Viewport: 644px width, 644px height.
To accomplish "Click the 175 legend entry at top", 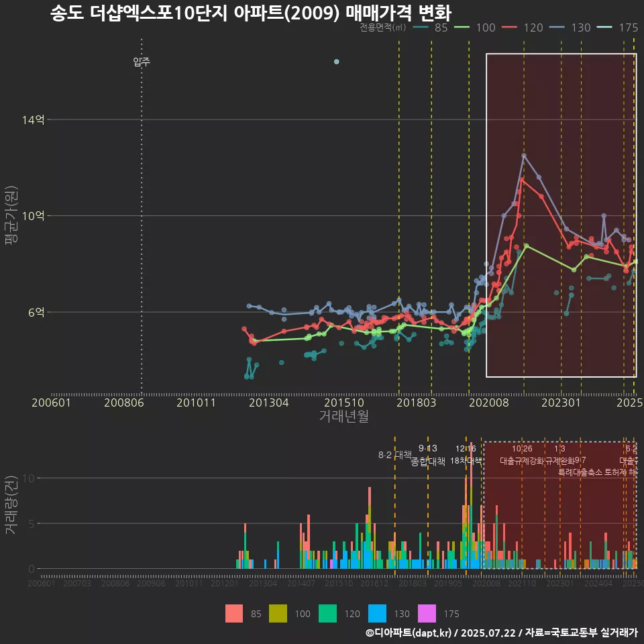I will [x=618, y=28].
